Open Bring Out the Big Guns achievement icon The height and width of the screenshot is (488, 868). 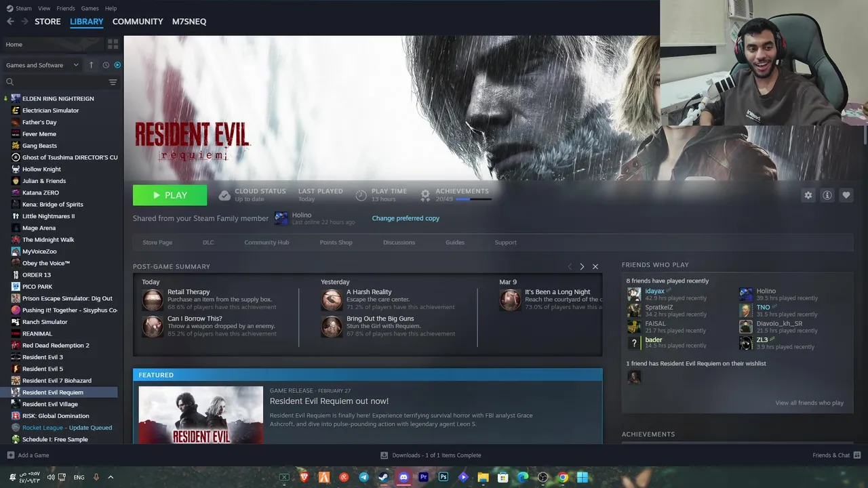click(x=332, y=326)
